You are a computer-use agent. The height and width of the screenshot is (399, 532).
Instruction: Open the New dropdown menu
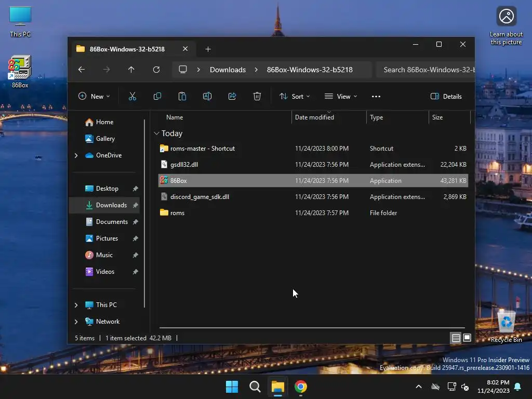point(94,96)
